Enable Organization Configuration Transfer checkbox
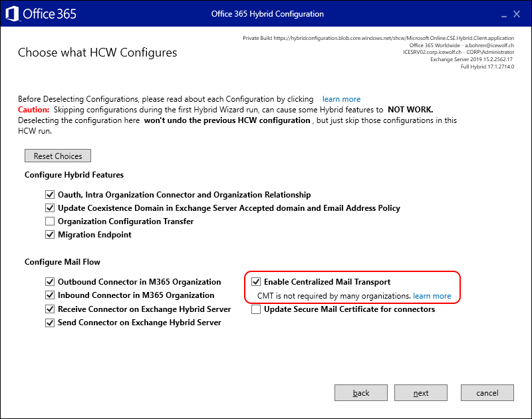This screenshot has height=419, width=532. 50,221
